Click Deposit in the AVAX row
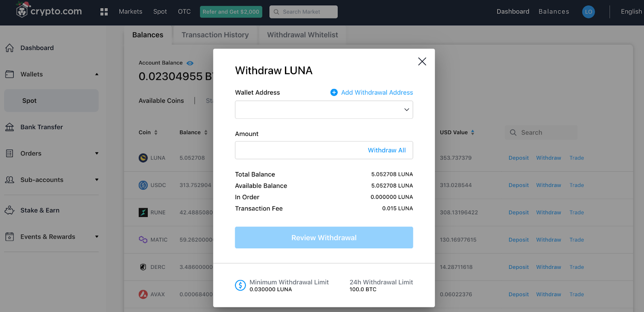Image resolution: width=644 pixels, height=312 pixels. 518,294
